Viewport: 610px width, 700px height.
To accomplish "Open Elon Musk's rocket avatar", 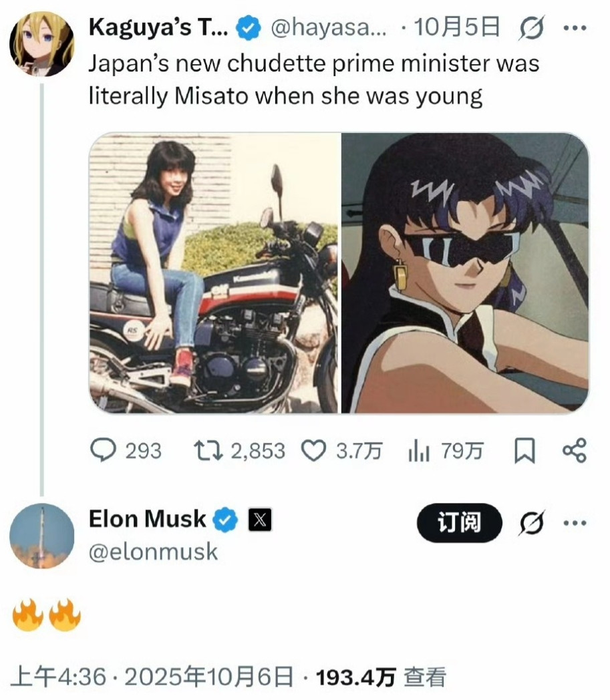I will point(41,536).
